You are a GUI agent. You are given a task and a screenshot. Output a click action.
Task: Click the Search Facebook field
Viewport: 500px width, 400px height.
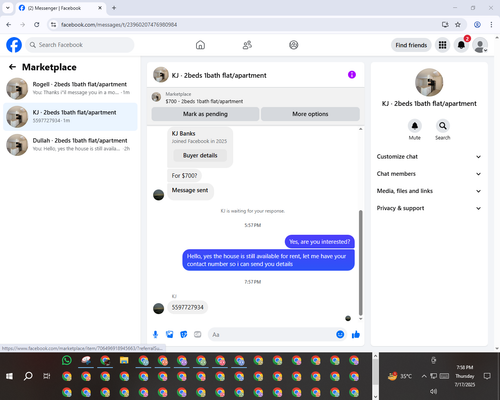coord(80,45)
